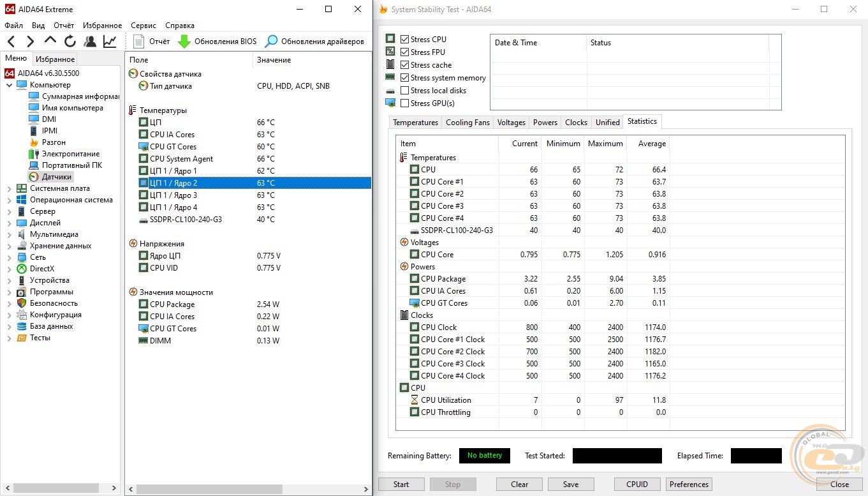Expand the Операционная система tree node
Viewport: 868px width, 496px height.
point(10,200)
